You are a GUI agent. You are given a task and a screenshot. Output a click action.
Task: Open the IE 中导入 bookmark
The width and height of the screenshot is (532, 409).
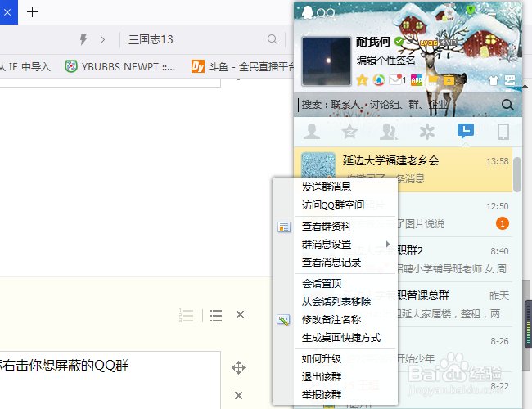click(25, 66)
